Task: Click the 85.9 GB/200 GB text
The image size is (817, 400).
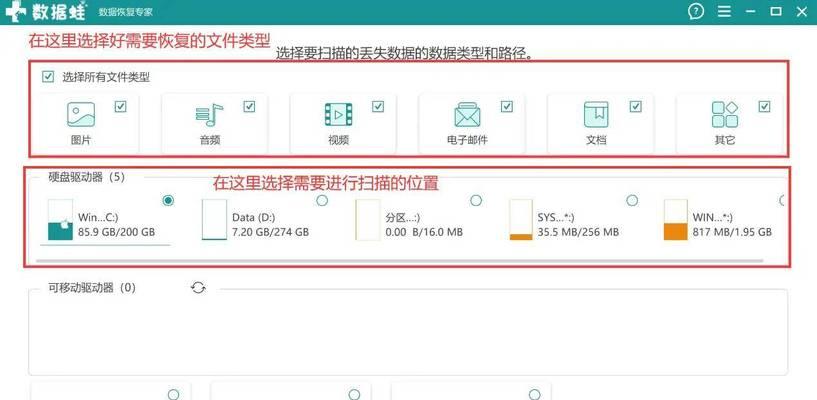Action: (x=116, y=232)
